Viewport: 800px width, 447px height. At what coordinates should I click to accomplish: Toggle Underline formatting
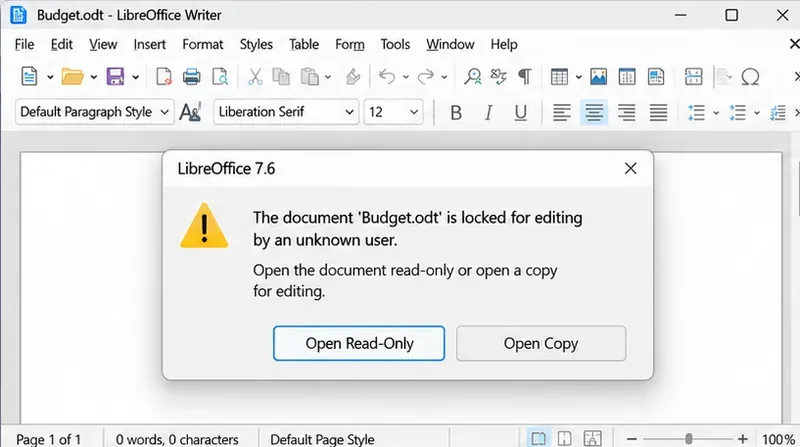pos(520,112)
